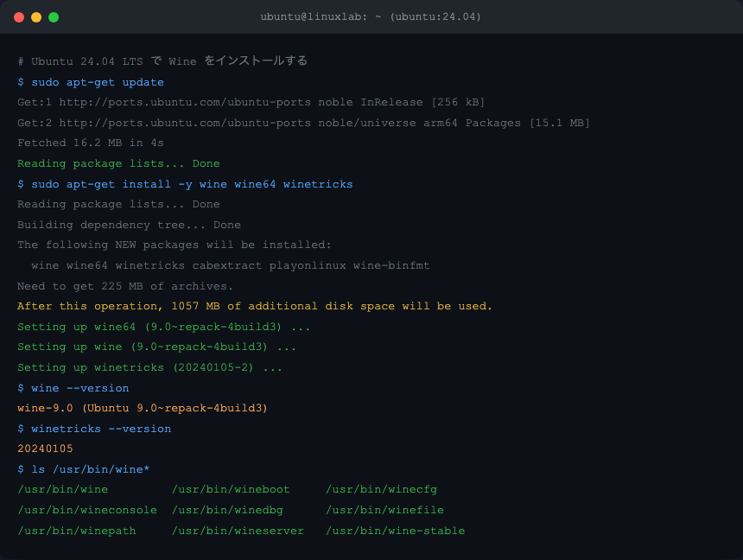
Task: Click the path '/usr/bin/winedbg'
Action: pyautogui.click(x=227, y=510)
